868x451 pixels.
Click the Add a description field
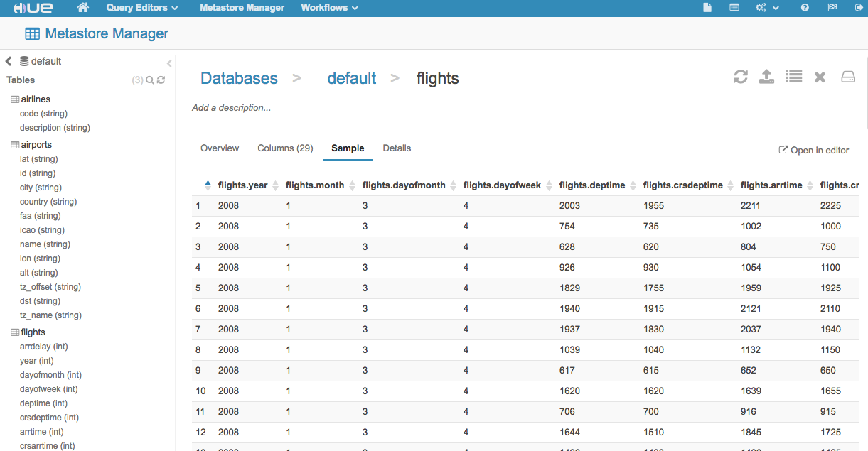[x=231, y=108]
